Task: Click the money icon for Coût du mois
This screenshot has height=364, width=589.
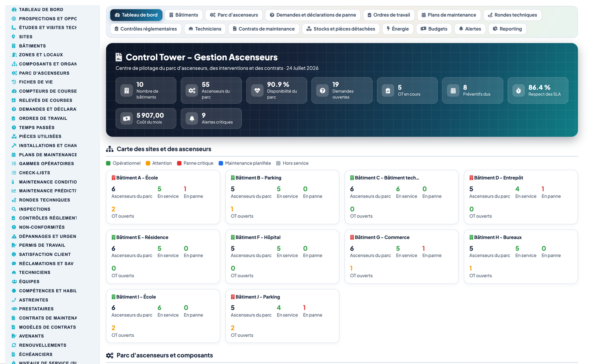Action: (x=127, y=118)
